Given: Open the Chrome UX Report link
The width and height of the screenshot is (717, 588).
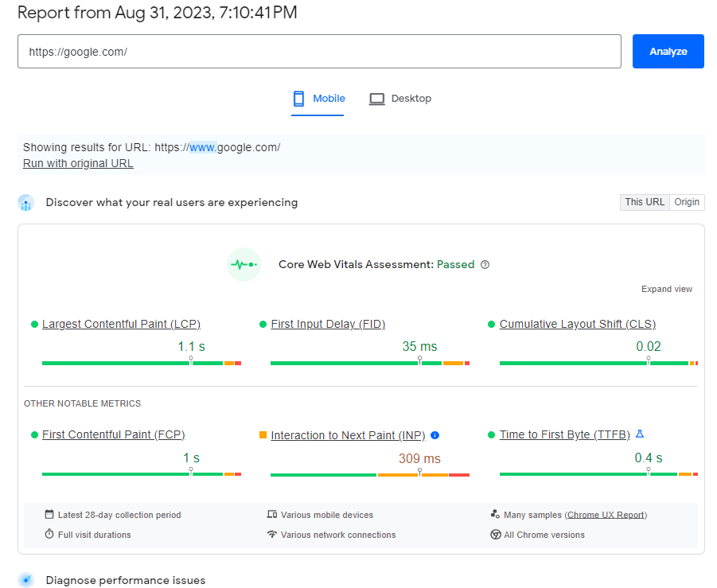Looking at the screenshot, I should [x=606, y=515].
